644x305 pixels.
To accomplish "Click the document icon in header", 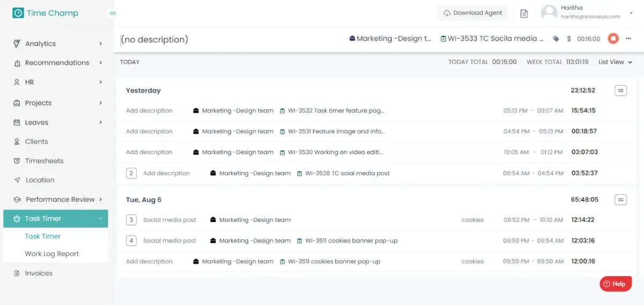I will tap(524, 13).
